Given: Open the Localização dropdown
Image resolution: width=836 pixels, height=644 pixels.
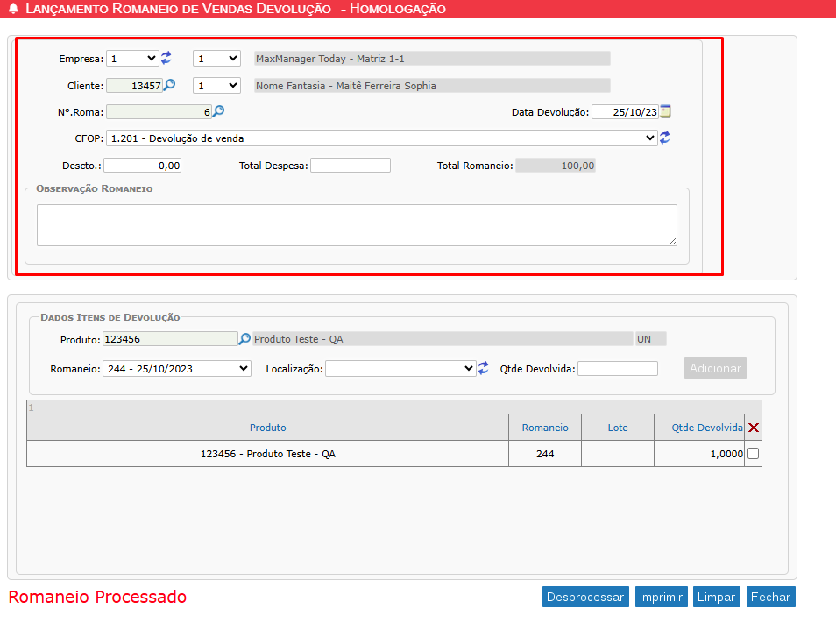Looking at the screenshot, I should coord(400,369).
